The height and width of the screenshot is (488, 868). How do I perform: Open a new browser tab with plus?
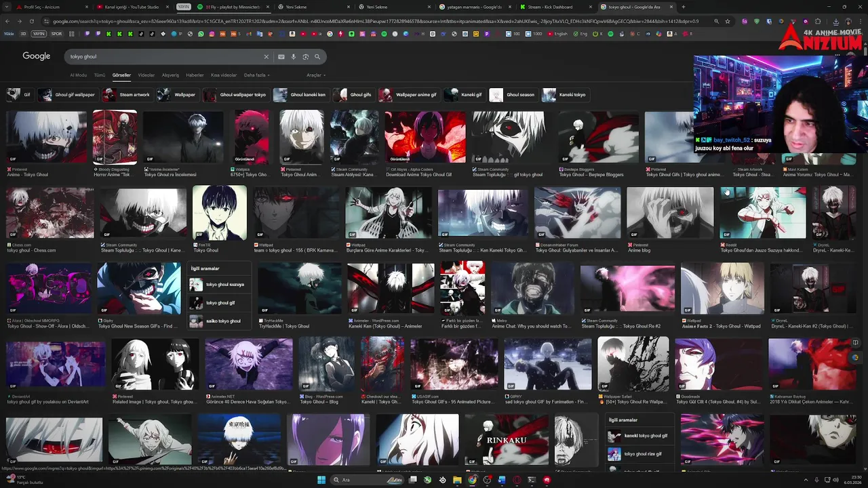tap(683, 7)
